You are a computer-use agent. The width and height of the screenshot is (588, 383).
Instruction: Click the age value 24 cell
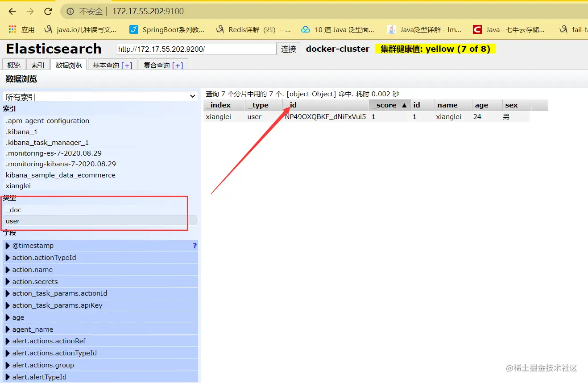click(x=477, y=117)
